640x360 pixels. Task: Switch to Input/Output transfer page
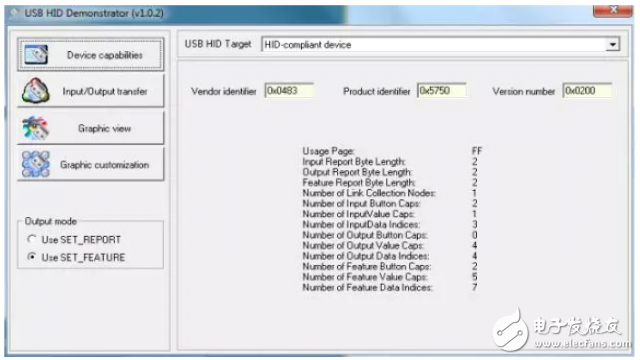coord(91,91)
